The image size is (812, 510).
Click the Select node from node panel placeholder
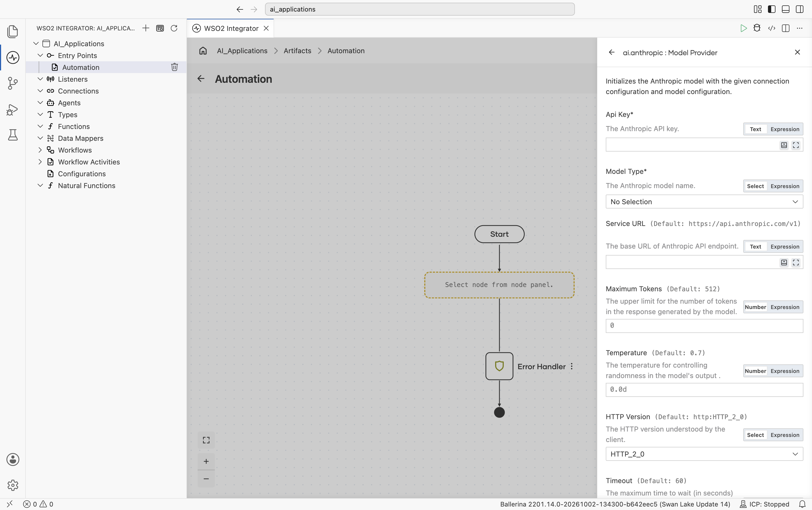pyautogui.click(x=499, y=285)
